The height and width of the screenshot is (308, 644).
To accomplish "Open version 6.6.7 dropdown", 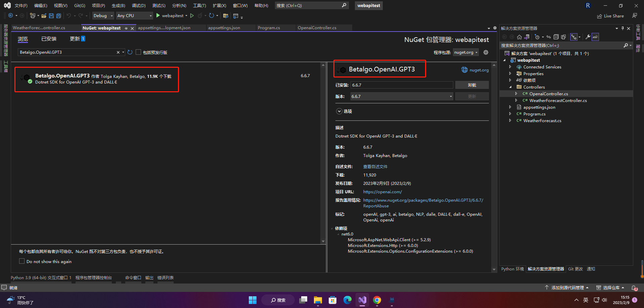I will pyautogui.click(x=402, y=97).
